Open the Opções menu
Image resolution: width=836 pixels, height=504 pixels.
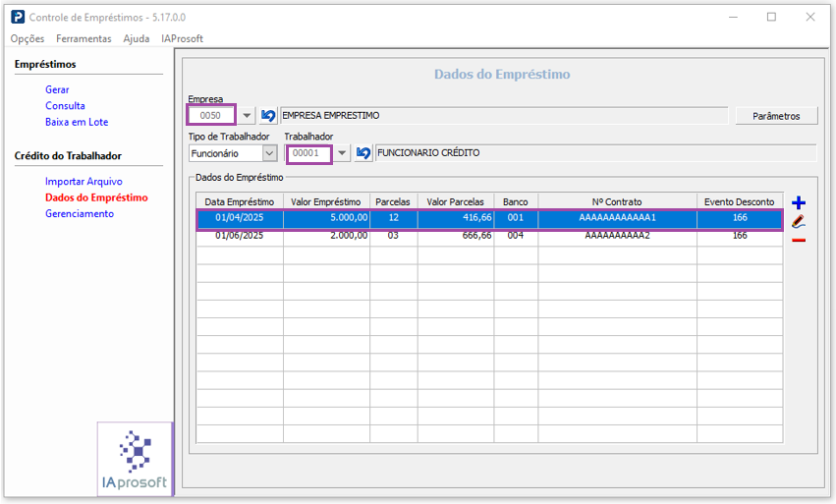point(28,38)
